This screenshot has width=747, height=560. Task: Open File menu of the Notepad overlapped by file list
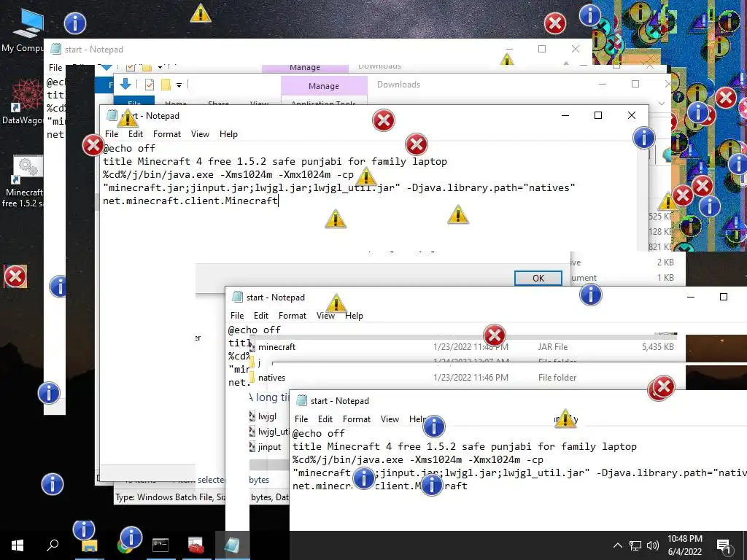pyautogui.click(x=237, y=316)
